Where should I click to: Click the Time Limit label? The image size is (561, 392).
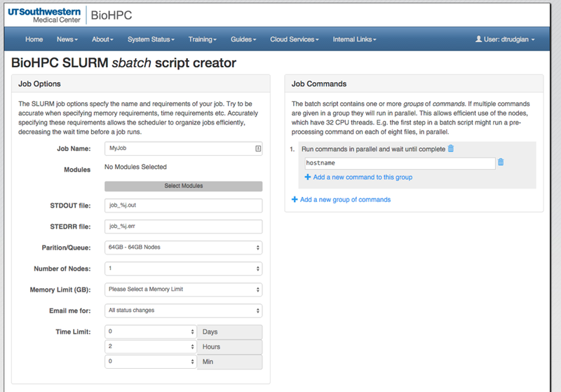[x=73, y=332]
